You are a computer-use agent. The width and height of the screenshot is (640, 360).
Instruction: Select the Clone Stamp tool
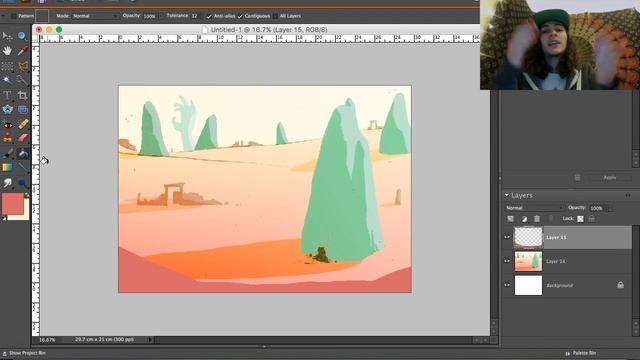[x=7, y=138]
